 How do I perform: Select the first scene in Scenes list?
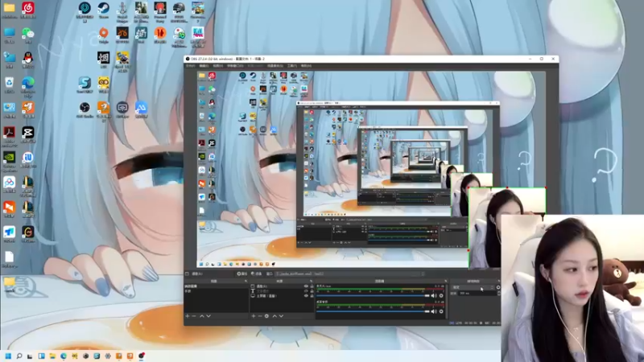[216, 286]
